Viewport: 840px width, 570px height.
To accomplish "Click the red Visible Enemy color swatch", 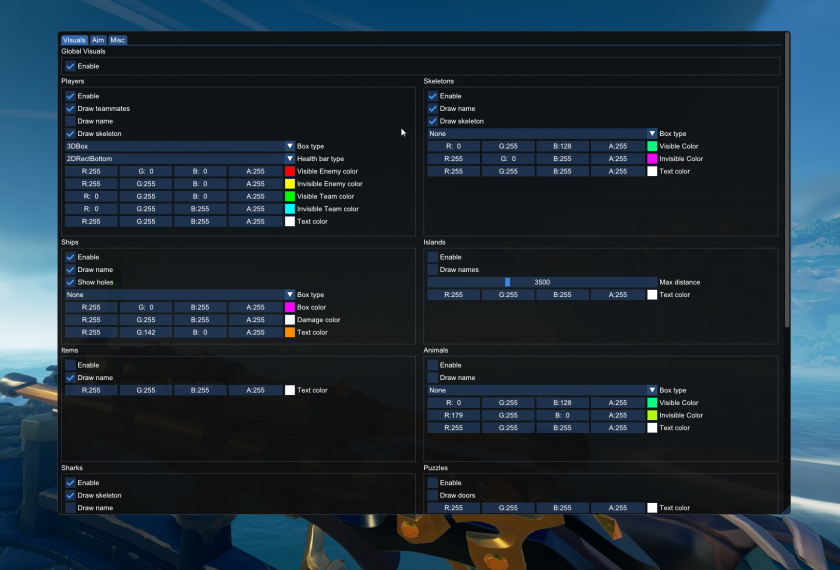I will point(290,171).
